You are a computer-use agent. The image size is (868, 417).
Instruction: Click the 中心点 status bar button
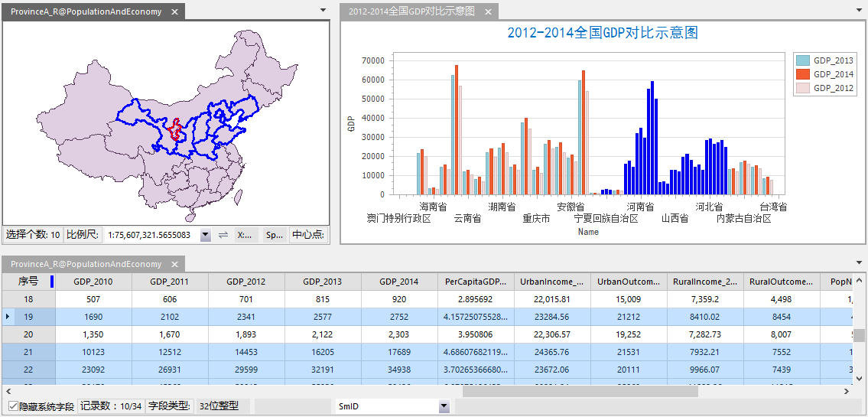(x=307, y=235)
